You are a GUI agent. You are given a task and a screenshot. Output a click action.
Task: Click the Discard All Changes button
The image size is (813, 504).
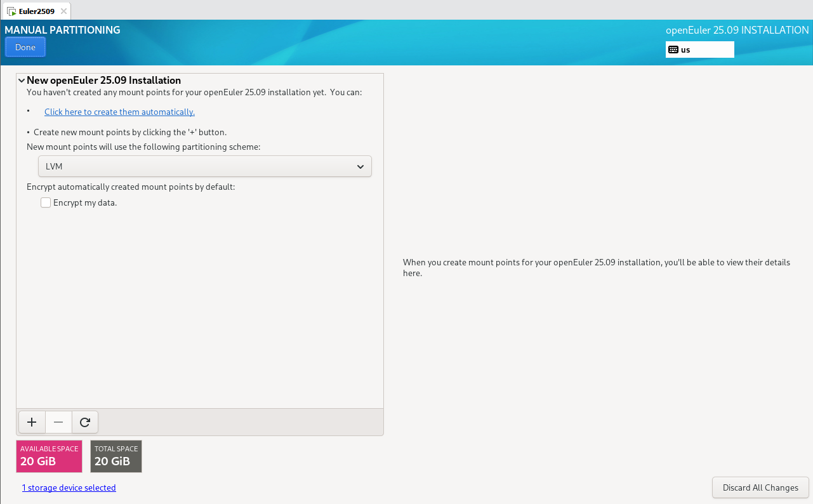[x=760, y=487]
